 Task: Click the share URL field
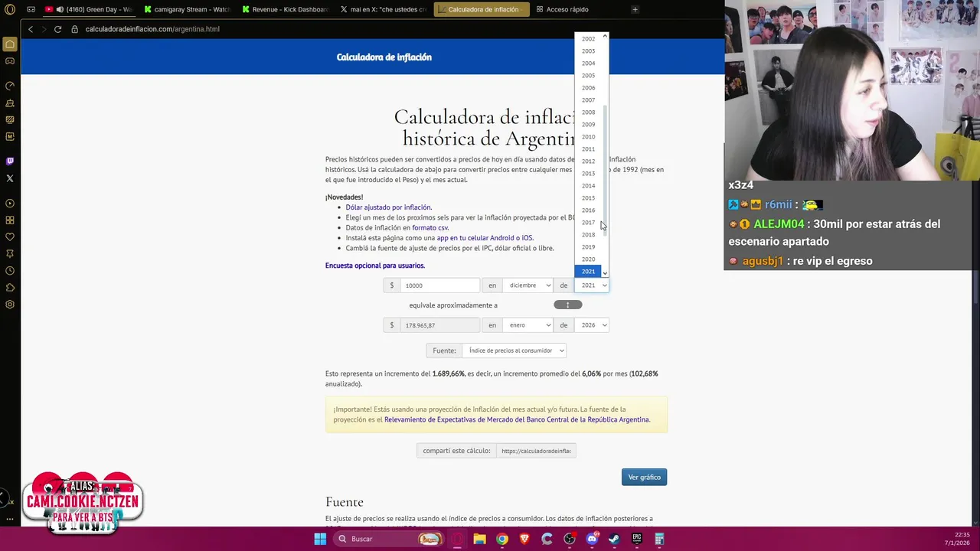point(536,451)
